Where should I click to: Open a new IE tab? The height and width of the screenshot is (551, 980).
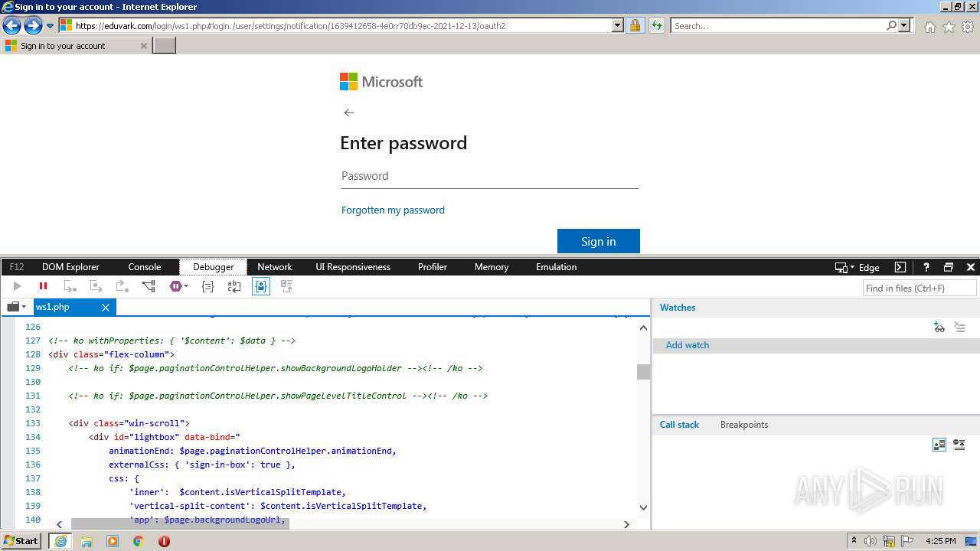coord(165,46)
